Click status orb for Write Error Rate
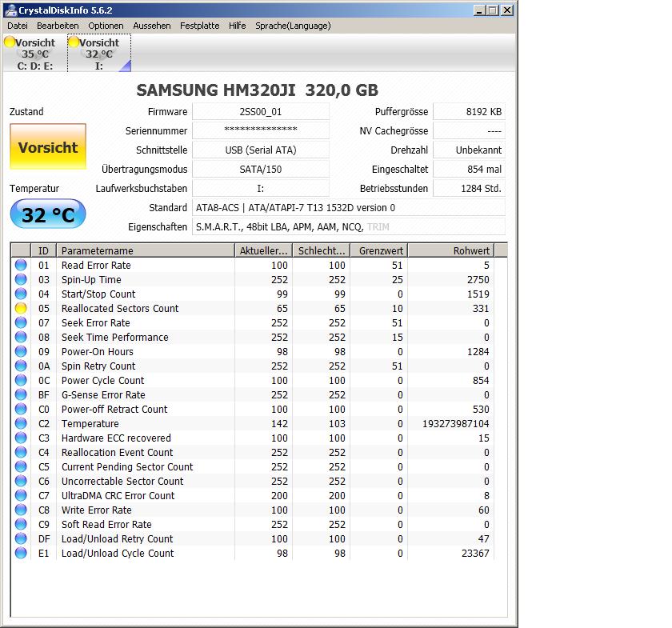 [x=21, y=510]
